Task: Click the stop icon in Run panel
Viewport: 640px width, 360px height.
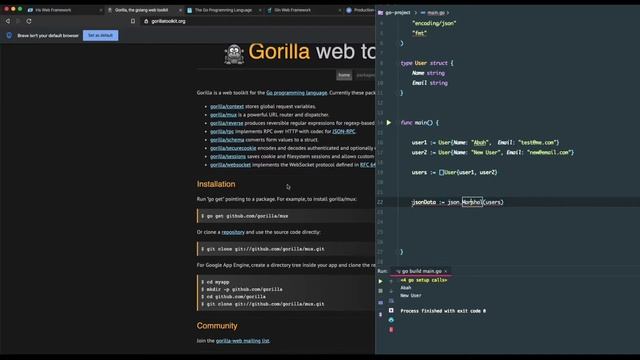Action: pos(380,291)
